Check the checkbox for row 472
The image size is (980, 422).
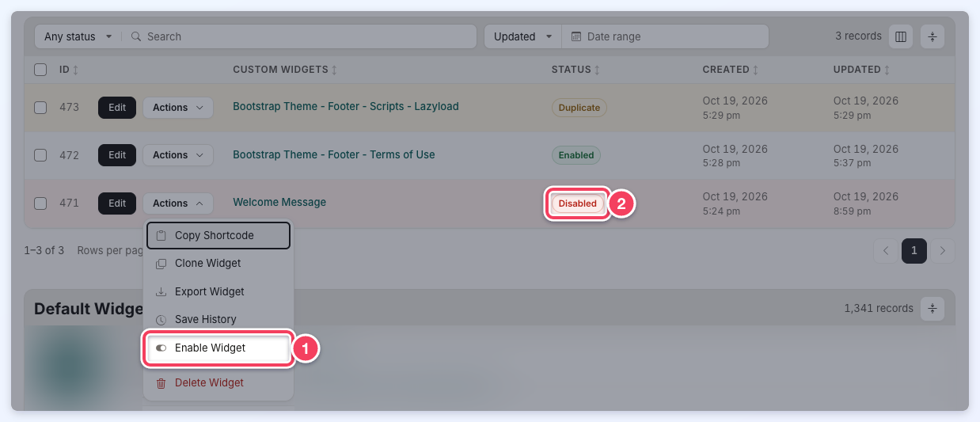40,155
